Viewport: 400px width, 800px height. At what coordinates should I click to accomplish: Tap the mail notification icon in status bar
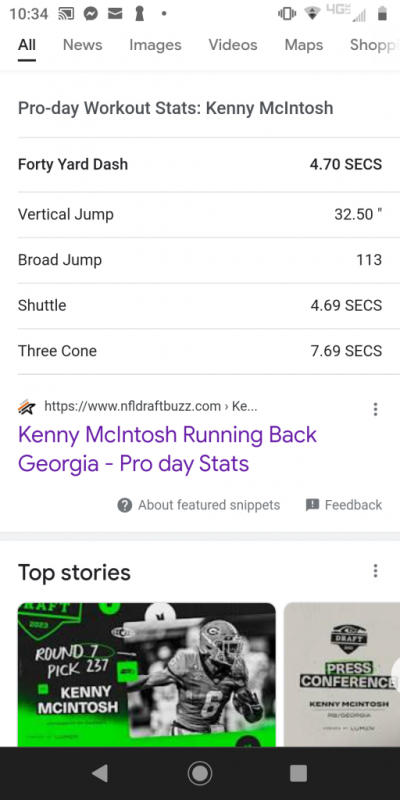(115, 14)
